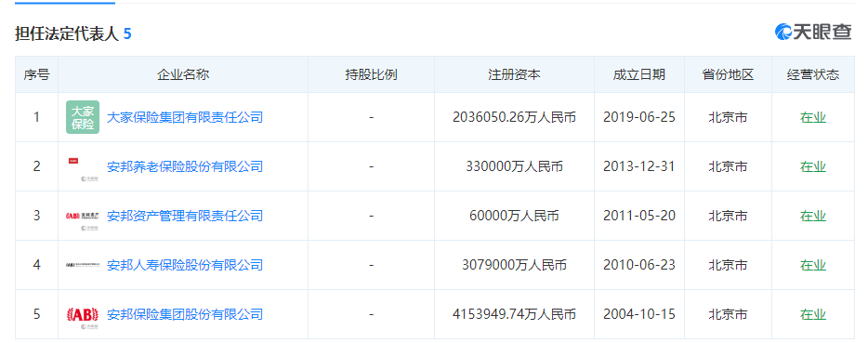The height and width of the screenshot is (343, 868).
Task: Select capital 3079000万人民币 cell
Action: (514, 266)
